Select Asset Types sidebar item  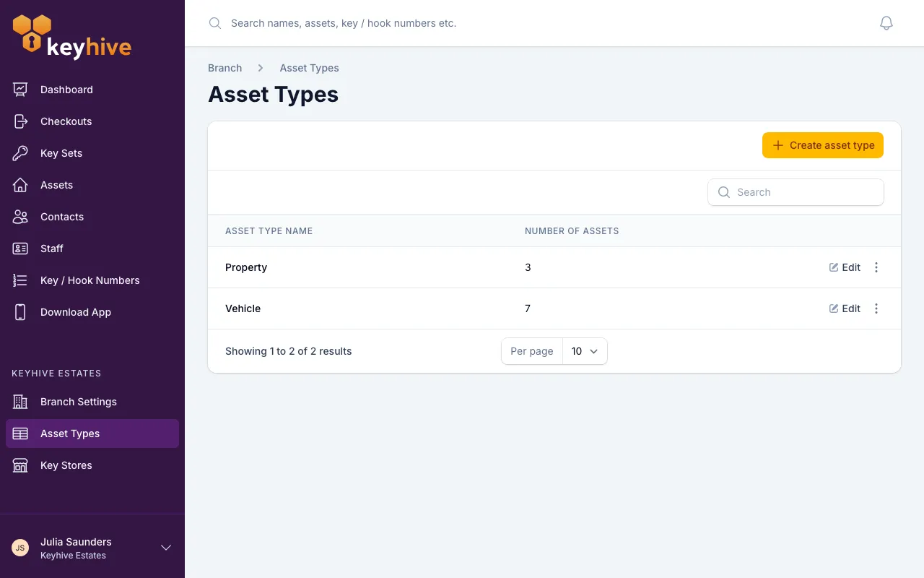92,433
